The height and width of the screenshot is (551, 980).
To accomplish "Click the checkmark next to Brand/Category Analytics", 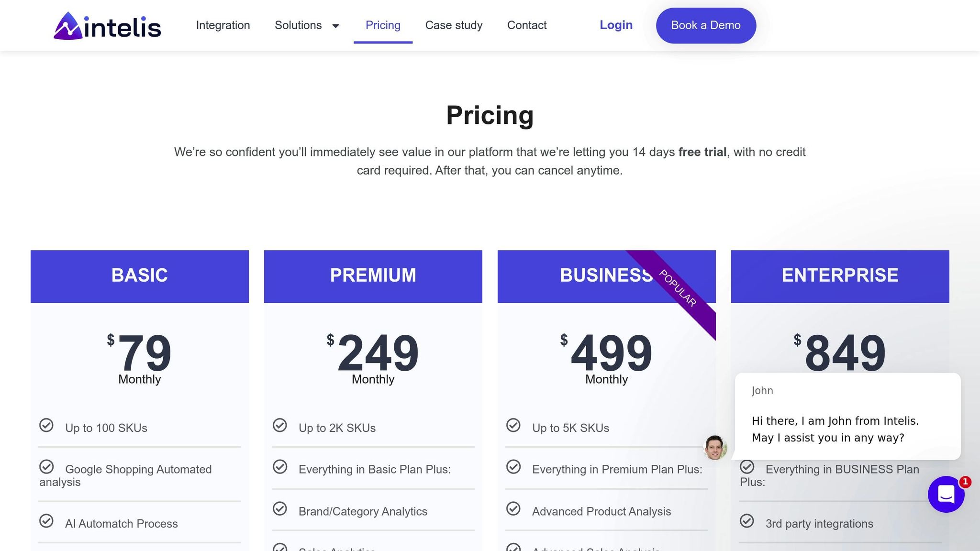I will [280, 508].
